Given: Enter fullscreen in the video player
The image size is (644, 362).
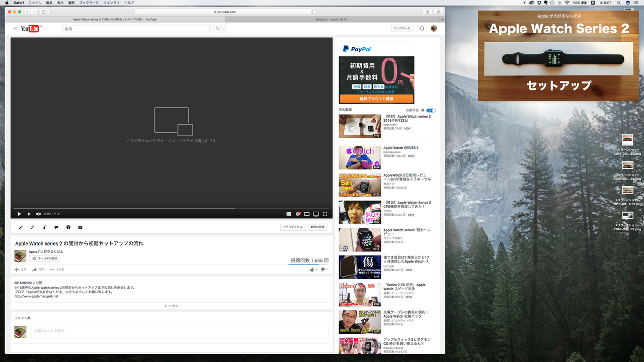Looking at the screenshot, I should 325,214.
